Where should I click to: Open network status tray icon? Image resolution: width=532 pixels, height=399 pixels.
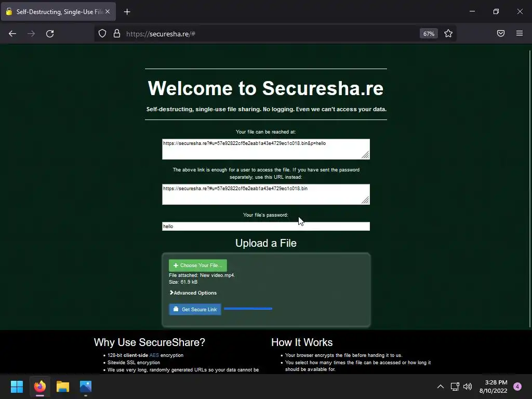pyautogui.click(x=455, y=387)
